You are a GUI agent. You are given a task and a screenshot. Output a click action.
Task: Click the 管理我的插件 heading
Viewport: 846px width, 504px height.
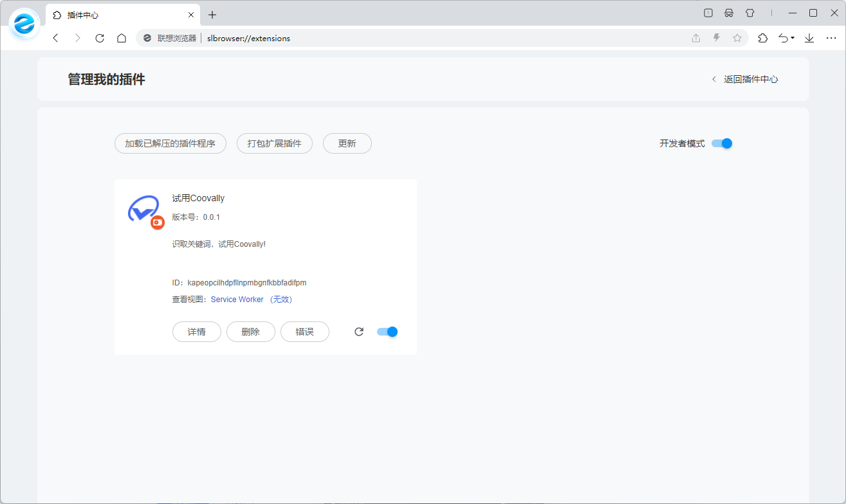pyautogui.click(x=107, y=79)
